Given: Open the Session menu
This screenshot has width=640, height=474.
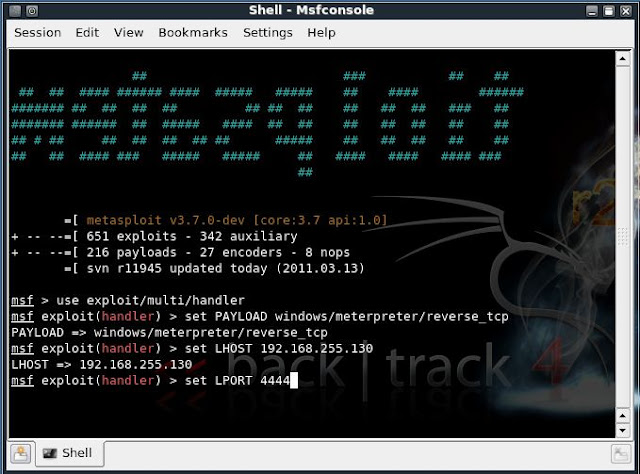Looking at the screenshot, I should tap(38, 33).
